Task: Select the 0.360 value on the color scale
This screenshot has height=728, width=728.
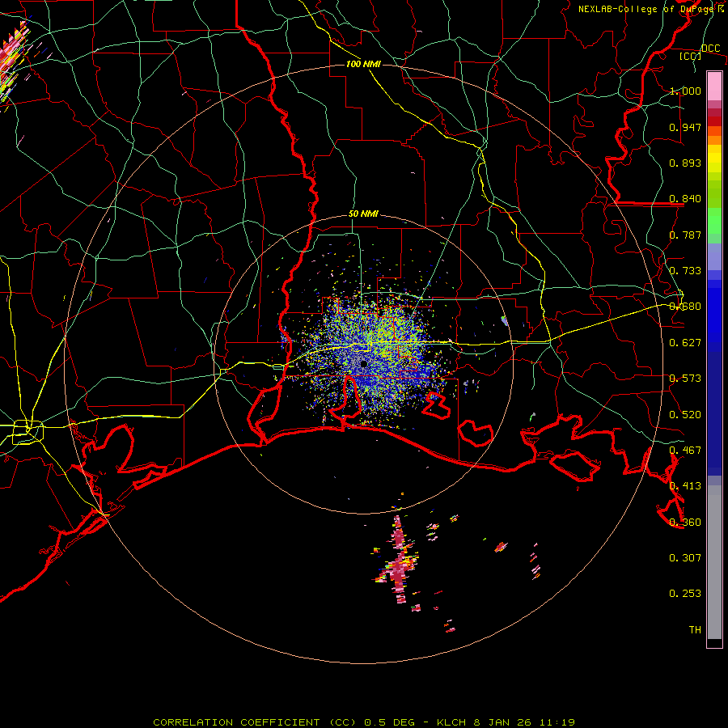Action: pos(685,523)
